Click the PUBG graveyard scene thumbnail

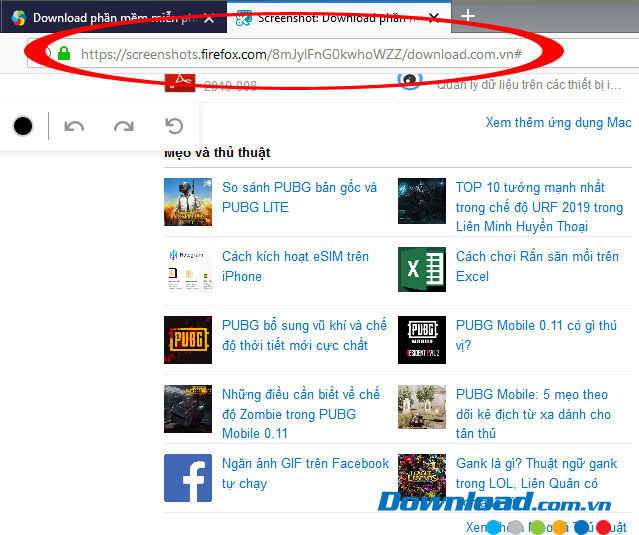click(x=422, y=407)
